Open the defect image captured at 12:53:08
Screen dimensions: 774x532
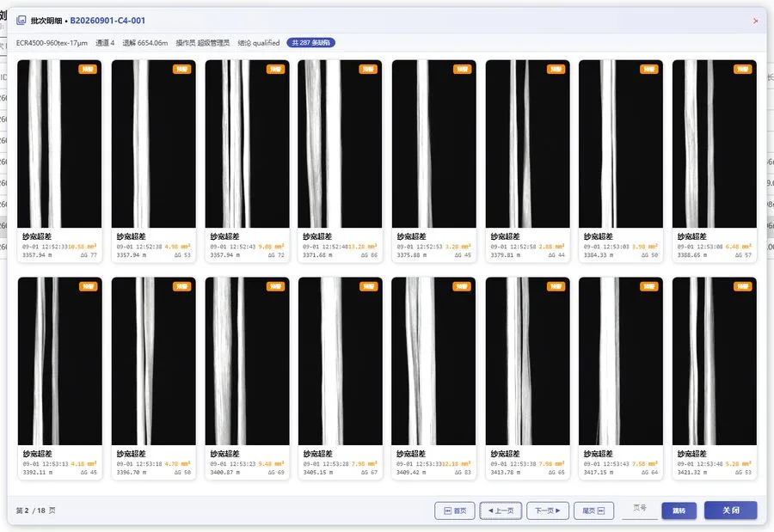pyautogui.click(x=715, y=144)
